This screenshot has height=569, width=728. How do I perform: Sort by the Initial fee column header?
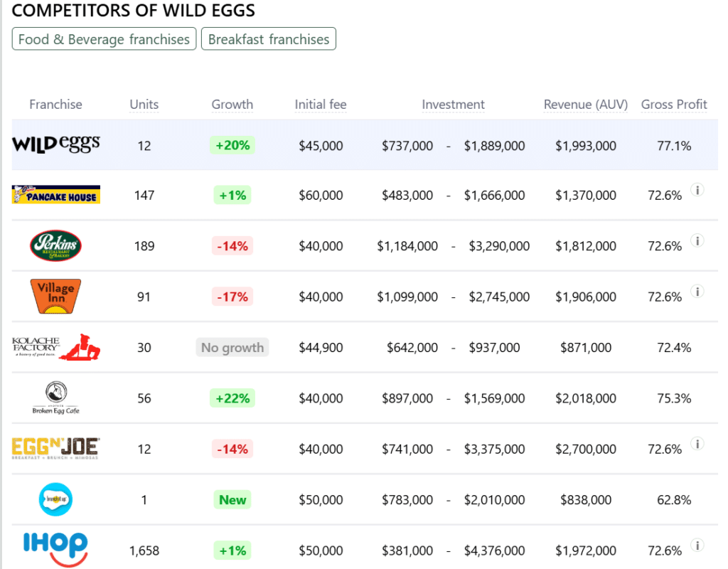tap(321, 105)
